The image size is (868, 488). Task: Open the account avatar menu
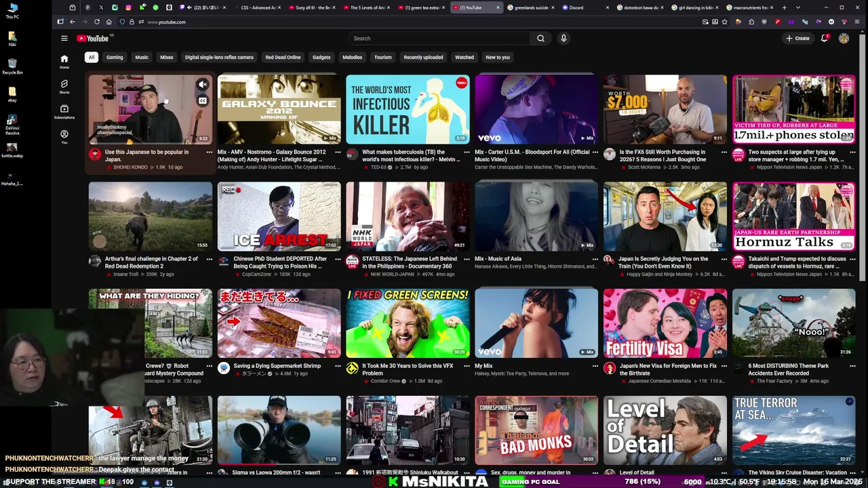844,39
